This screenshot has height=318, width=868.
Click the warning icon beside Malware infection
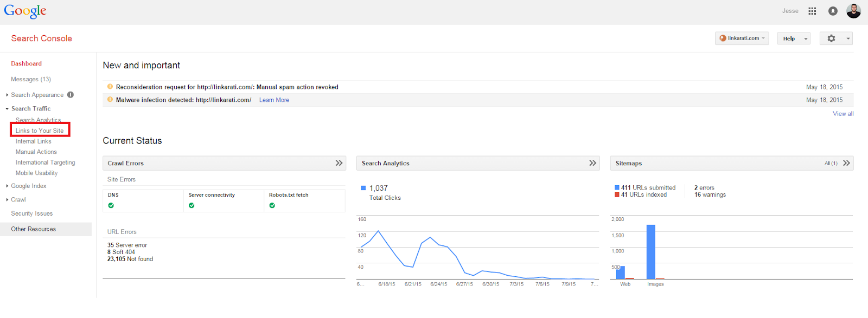click(x=110, y=99)
